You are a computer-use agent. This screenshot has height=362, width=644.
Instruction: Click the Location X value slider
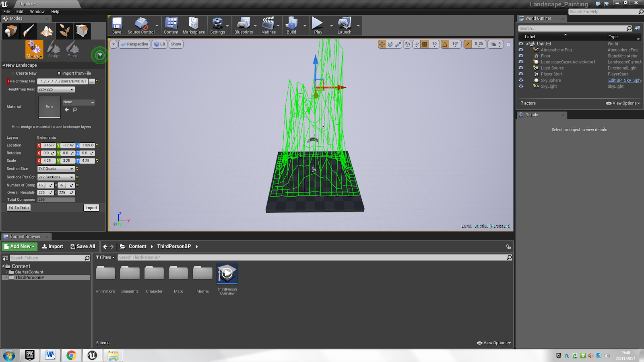[x=49, y=145]
